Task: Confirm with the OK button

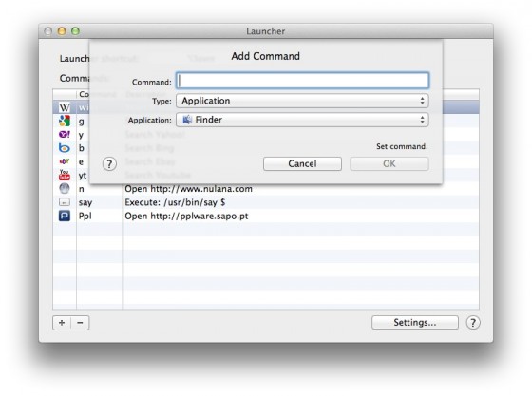Action: coord(389,163)
